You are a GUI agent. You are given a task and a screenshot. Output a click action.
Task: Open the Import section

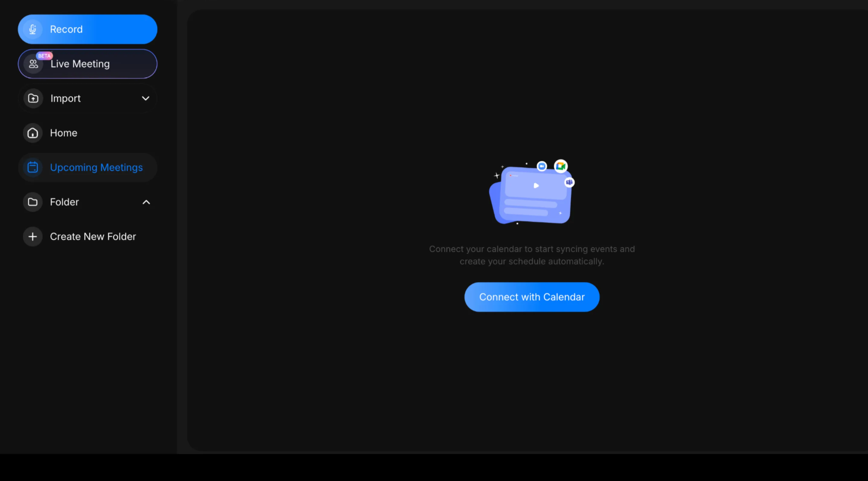pyautogui.click(x=66, y=98)
